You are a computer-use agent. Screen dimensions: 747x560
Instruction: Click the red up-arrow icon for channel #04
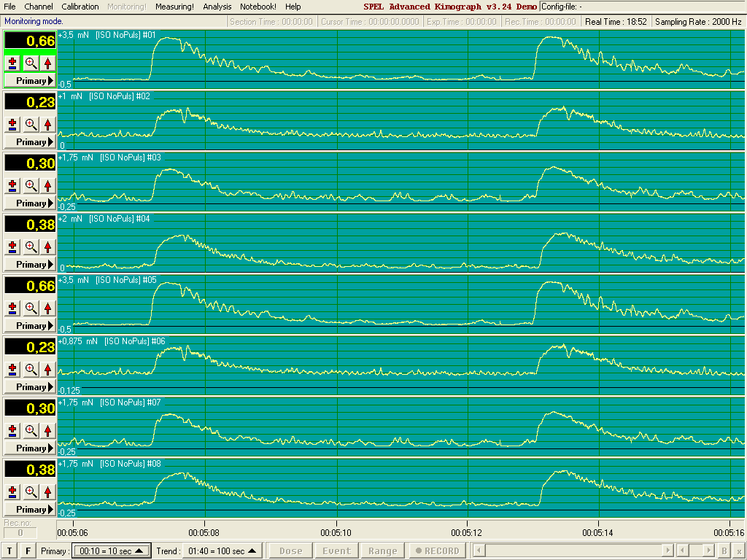[x=47, y=246]
